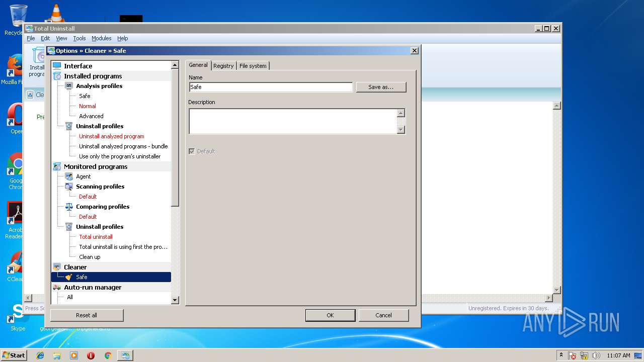Click the Monitored programs Uninstall profiles trash icon
This screenshot has width=644, height=362.
tap(69, 227)
